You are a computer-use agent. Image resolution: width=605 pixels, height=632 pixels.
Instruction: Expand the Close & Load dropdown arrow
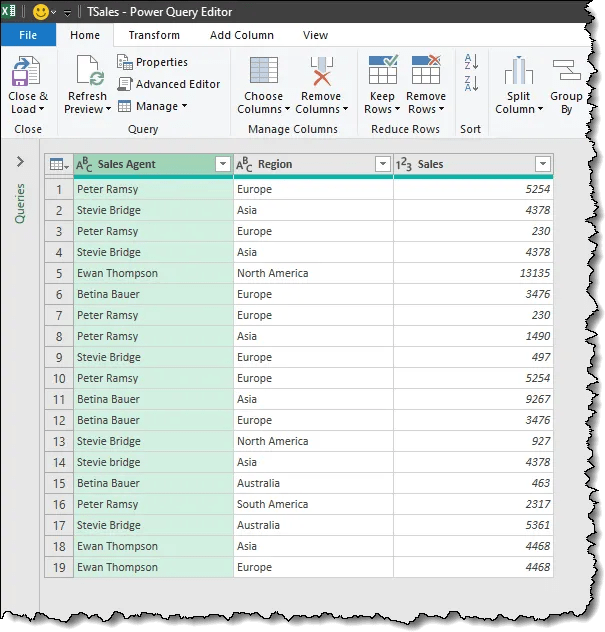41,109
